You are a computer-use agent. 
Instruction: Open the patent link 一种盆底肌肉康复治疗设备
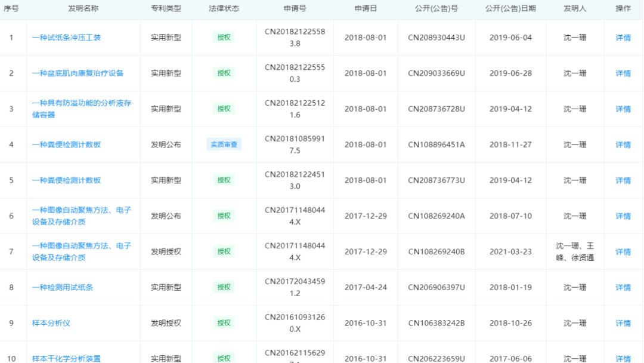point(79,73)
